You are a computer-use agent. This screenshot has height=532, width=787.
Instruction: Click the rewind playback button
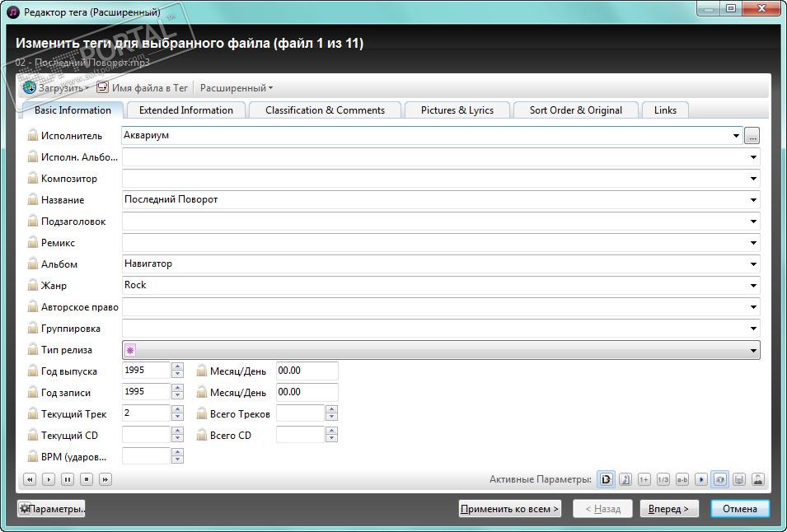point(30,479)
